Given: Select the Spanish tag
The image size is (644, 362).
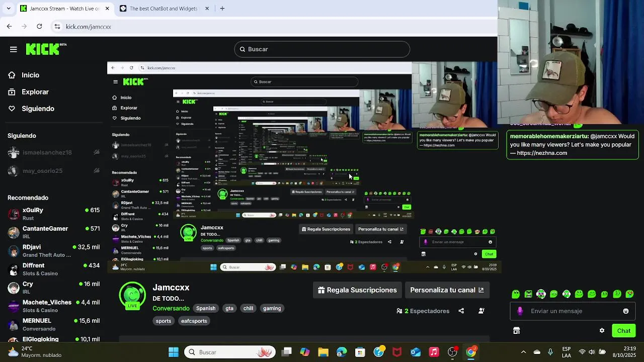Looking at the screenshot, I should (206, 308).
